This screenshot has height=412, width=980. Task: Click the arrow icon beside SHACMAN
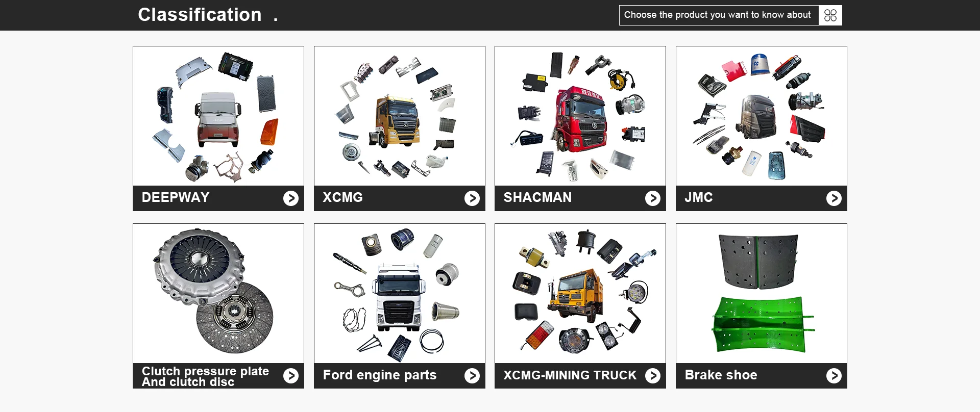pyautogui.click(x=653, y=198)
